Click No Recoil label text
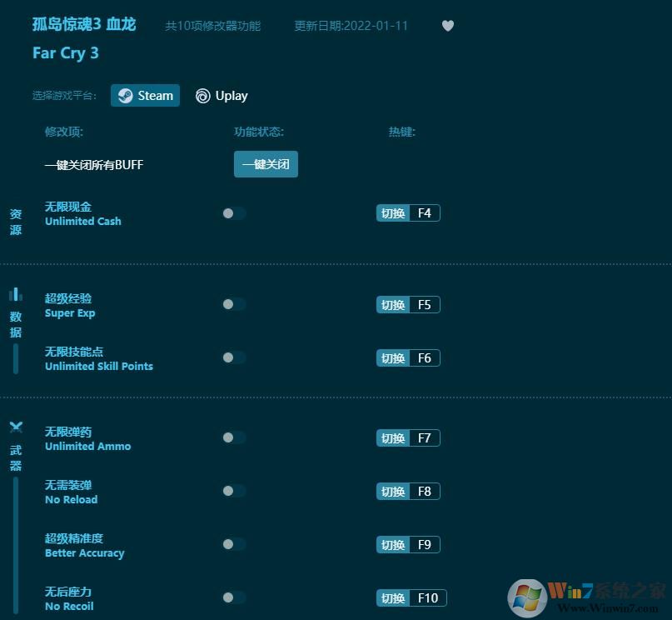This screenshot has width=672, height=620. coord(69,607)
